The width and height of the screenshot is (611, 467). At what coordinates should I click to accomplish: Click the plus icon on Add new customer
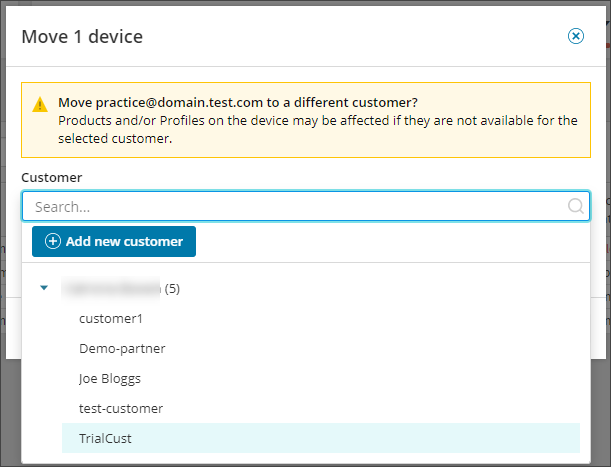(x=53, y=242)
